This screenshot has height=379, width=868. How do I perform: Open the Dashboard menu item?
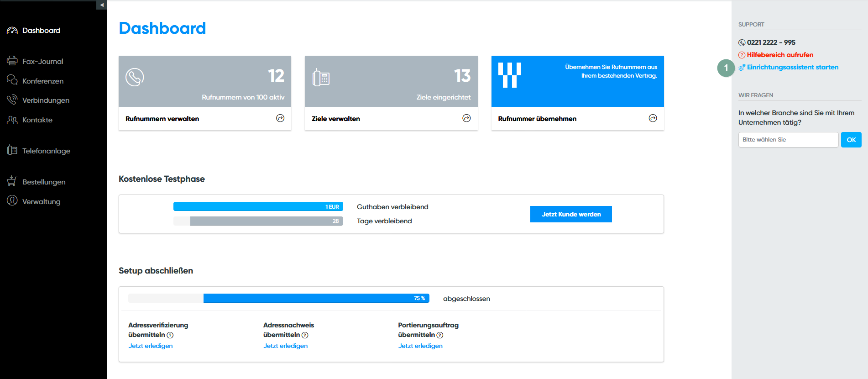coord(41,31)
